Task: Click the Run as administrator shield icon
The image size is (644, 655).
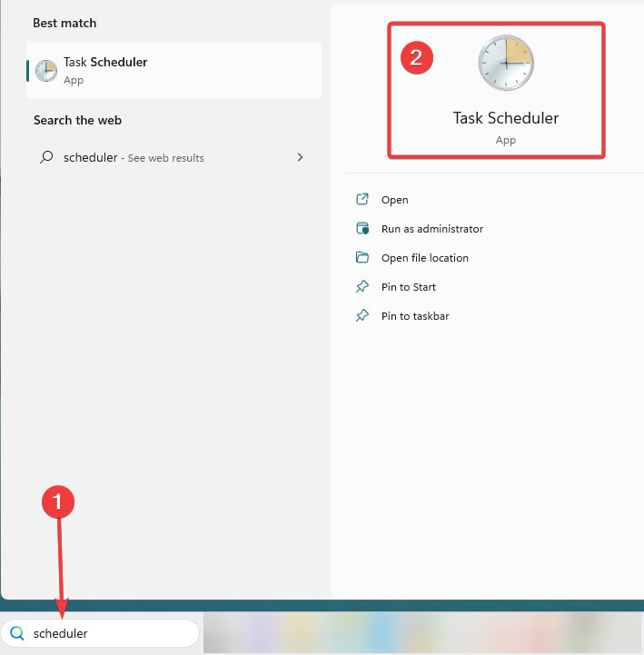Action: (362, 229)
